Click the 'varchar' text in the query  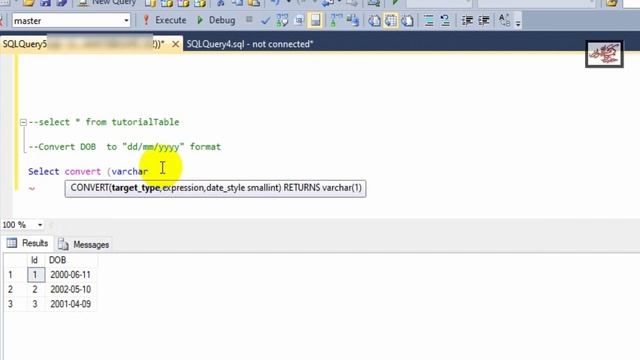[130, 171]
